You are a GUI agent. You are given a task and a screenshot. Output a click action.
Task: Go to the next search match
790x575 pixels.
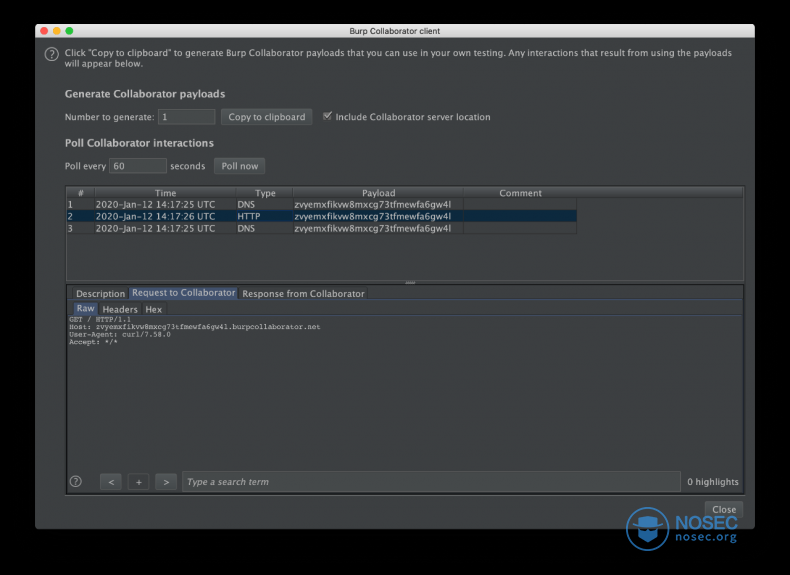pyautogui.click(x=166, y=482)
